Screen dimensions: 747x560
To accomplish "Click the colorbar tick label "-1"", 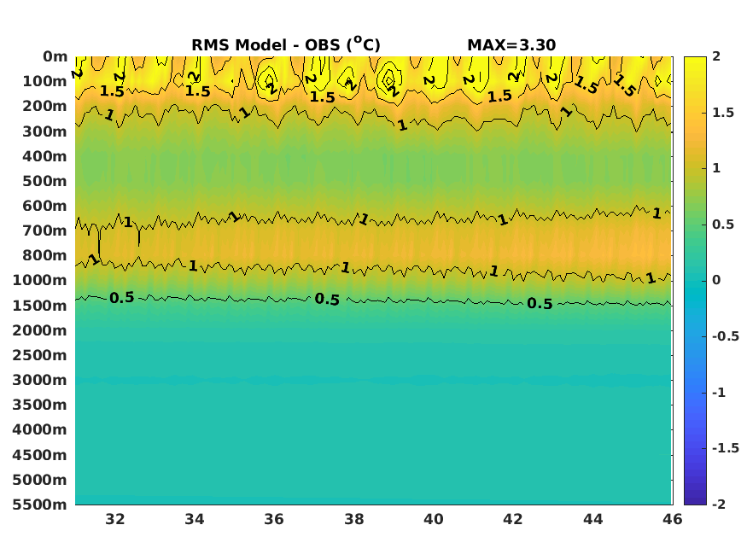I will coord(719,393).
